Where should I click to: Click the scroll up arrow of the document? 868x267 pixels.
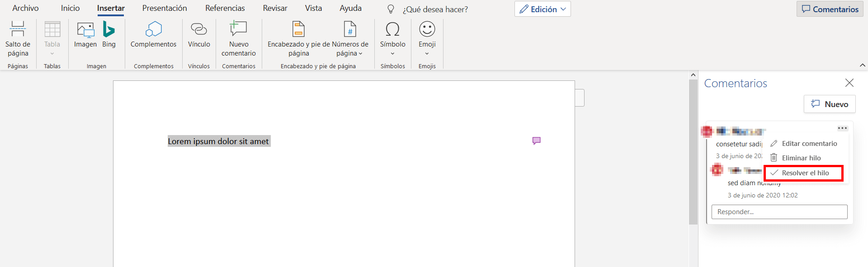[693, 75]
